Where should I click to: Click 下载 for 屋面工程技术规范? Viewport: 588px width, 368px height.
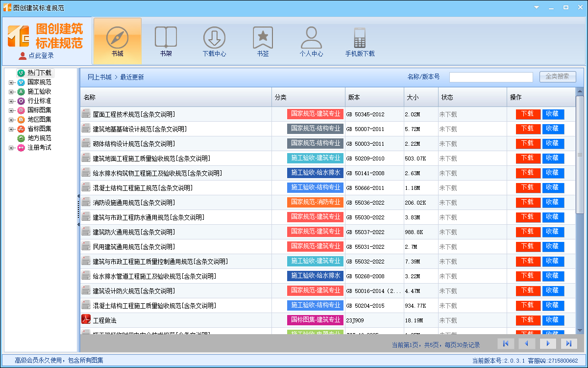[528, 114]
